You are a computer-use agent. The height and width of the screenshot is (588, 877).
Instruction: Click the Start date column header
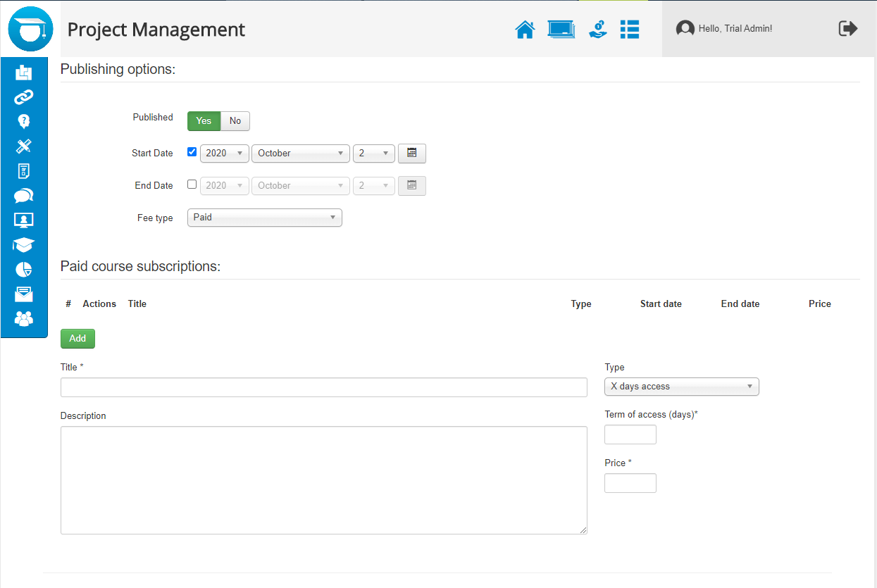(661, 304)
